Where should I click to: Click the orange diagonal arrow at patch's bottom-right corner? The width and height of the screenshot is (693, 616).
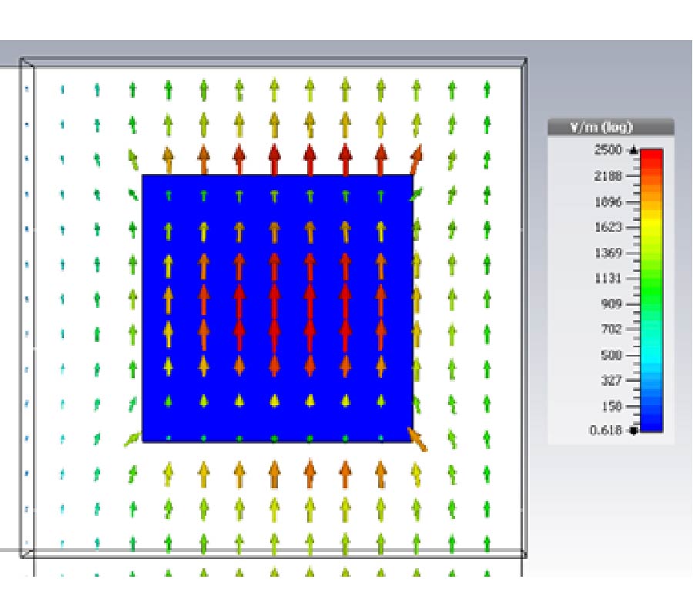point(418,440)
